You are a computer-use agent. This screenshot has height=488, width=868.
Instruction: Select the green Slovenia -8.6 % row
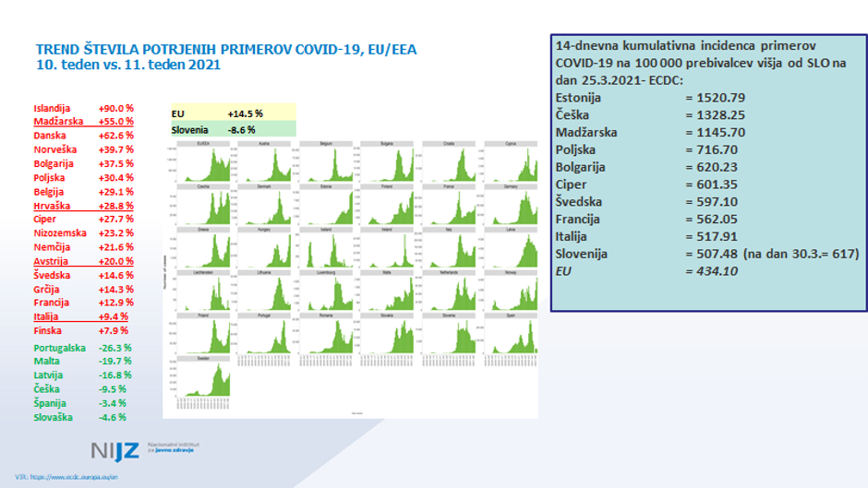pyautogui.click(x=233, y=129)
